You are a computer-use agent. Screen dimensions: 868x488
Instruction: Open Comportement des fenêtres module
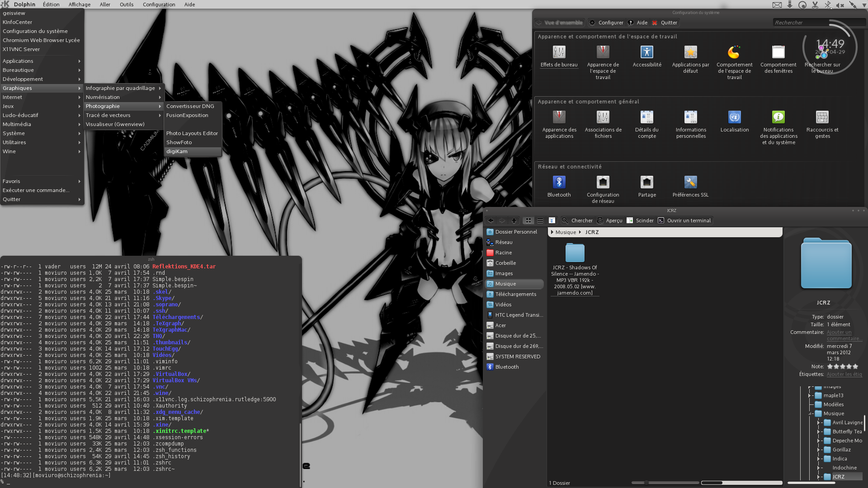click(778, 59)
